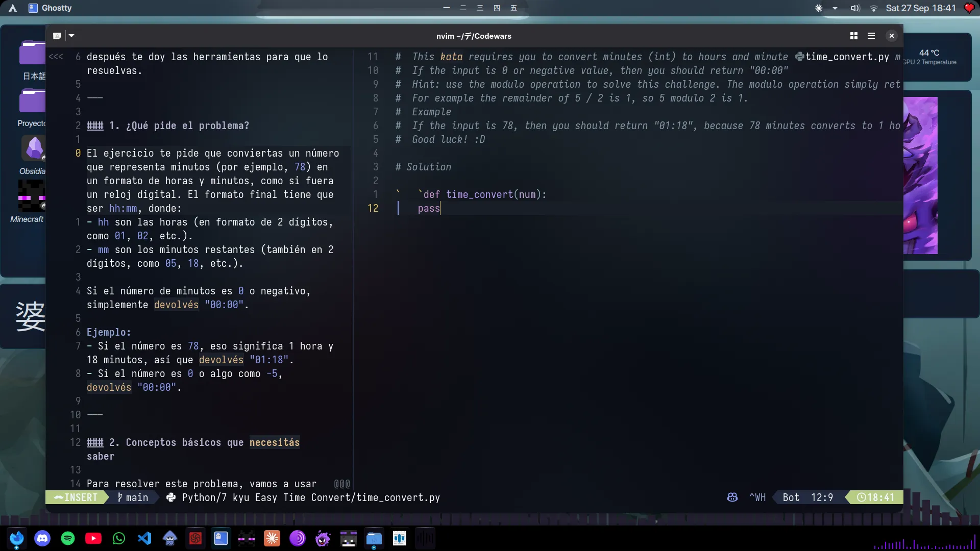Click the Python filetype icon in statusbar

pos(170,497)
